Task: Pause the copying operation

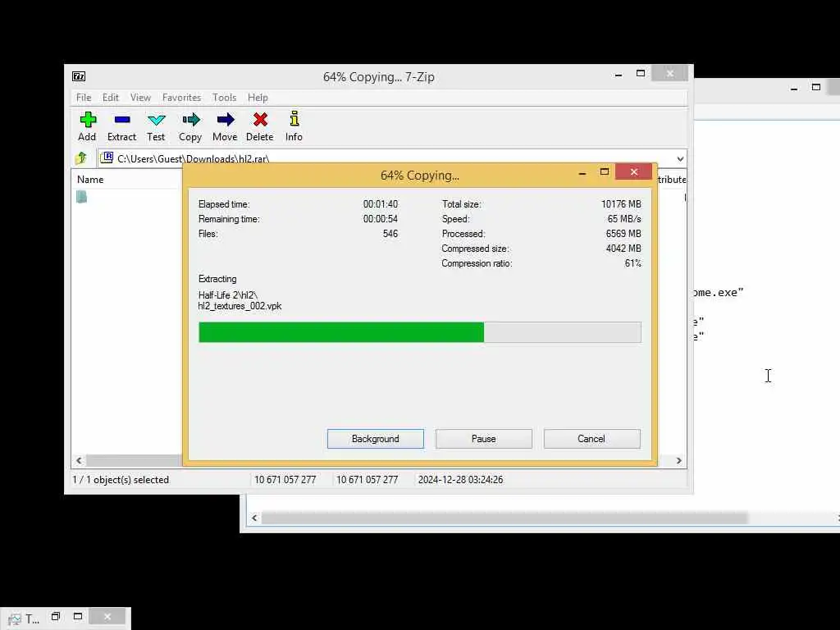Action: pos(484,439)
